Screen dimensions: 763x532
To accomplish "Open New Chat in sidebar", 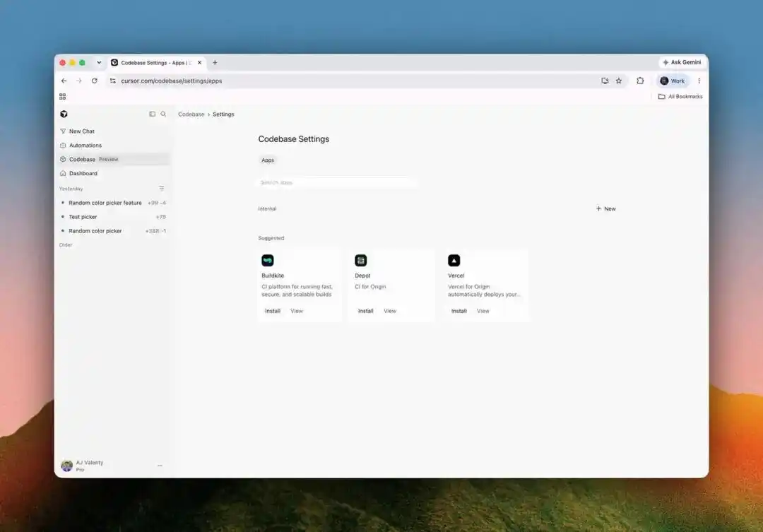I will (x=113, y=131).
